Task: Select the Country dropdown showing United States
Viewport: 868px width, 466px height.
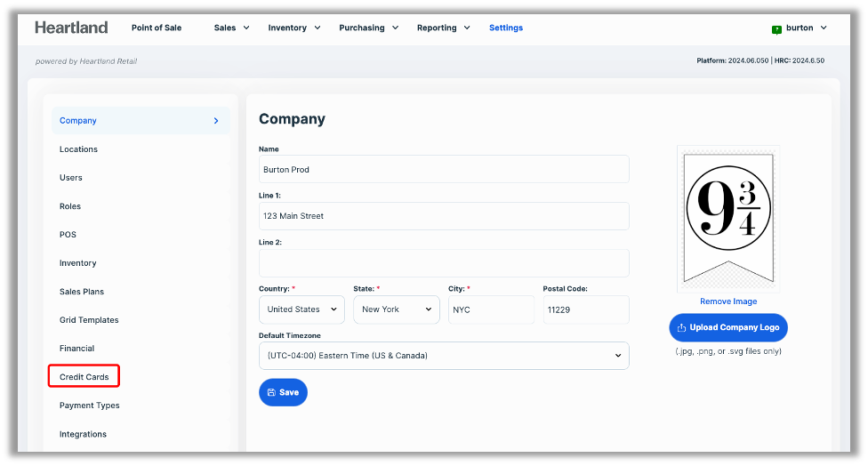Action: coord(301,309)
